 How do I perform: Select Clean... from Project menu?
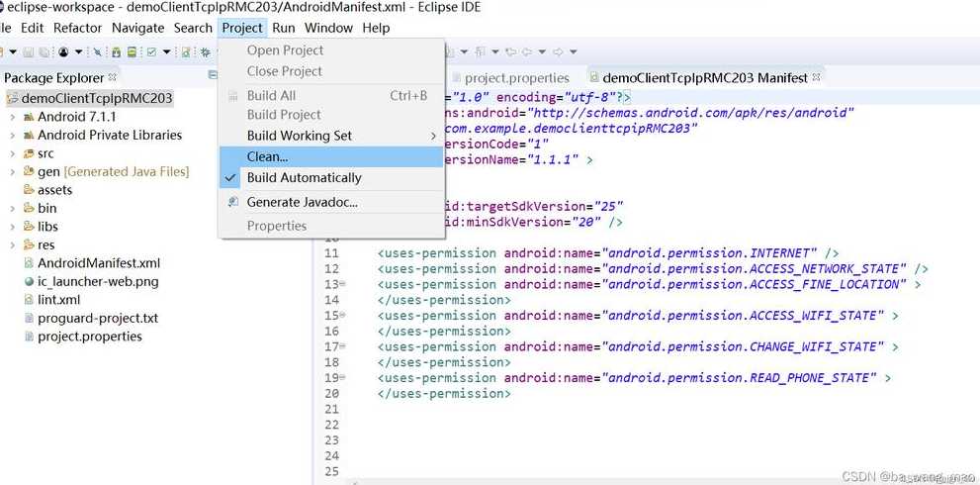[331, 156]
